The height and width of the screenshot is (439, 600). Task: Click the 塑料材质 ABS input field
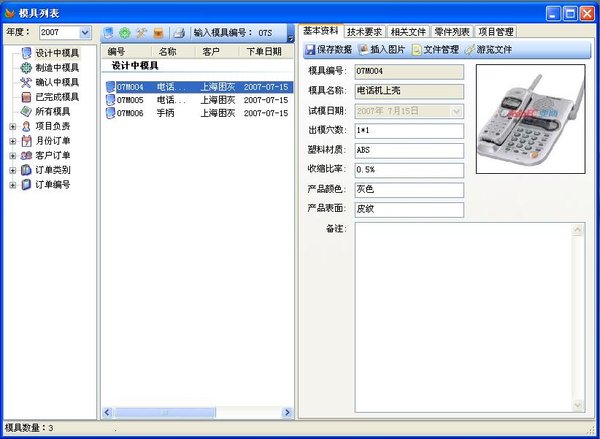pyautogui.click(x=409, y=150)
